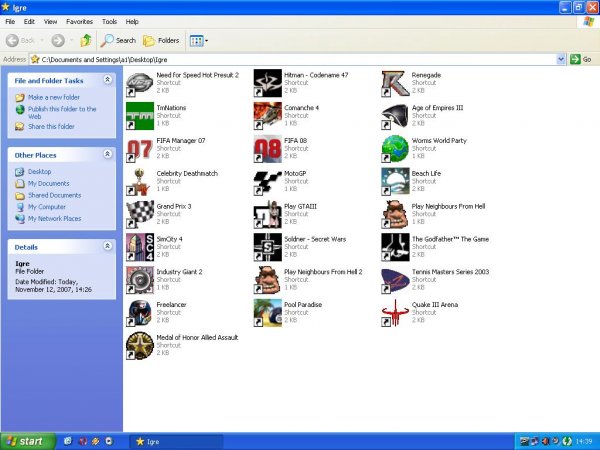Select the Industry Giant 2 icon
The image size is (600, 450).
point(140,280)
